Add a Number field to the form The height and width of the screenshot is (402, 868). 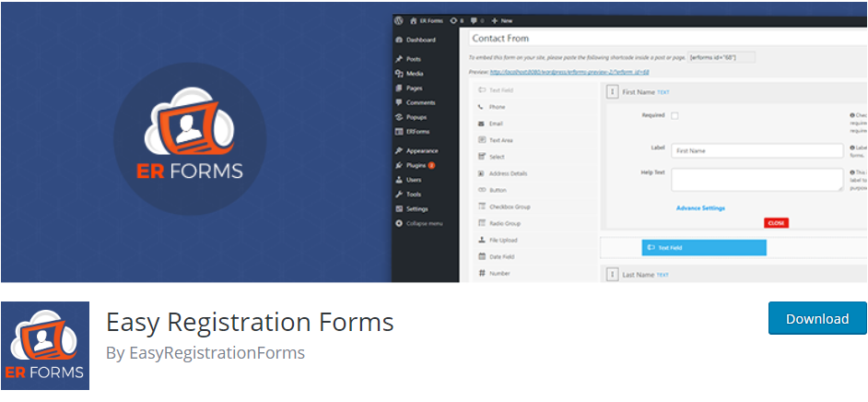pos(534,273)
